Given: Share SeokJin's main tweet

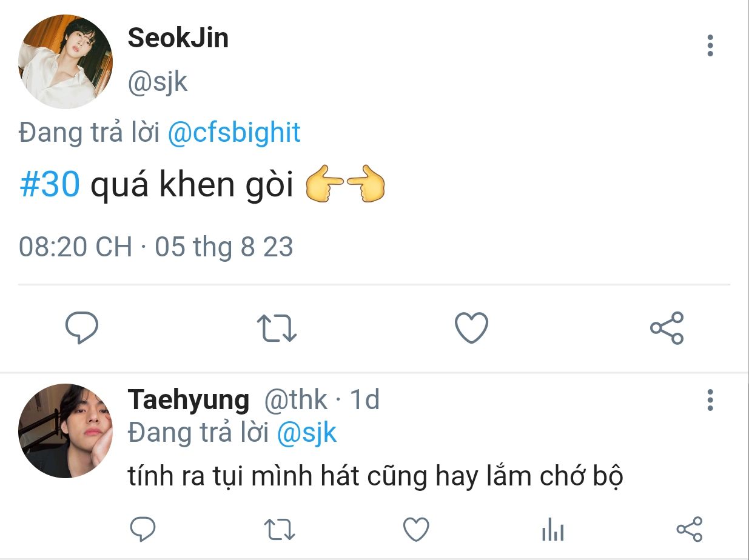Looking at the screenshot, I should pos(667,328).
